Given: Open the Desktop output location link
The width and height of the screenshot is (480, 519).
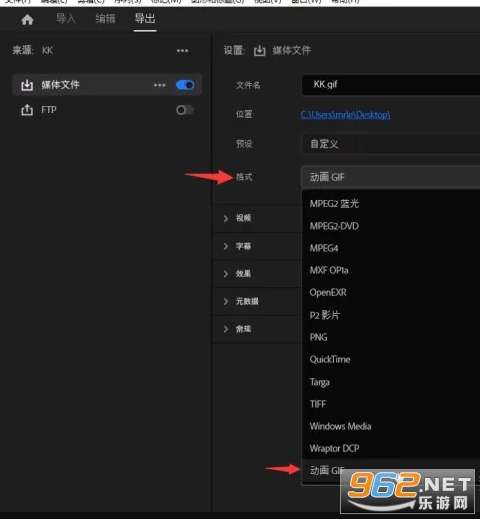Looking at the screenshot, I should click(345, 115).
